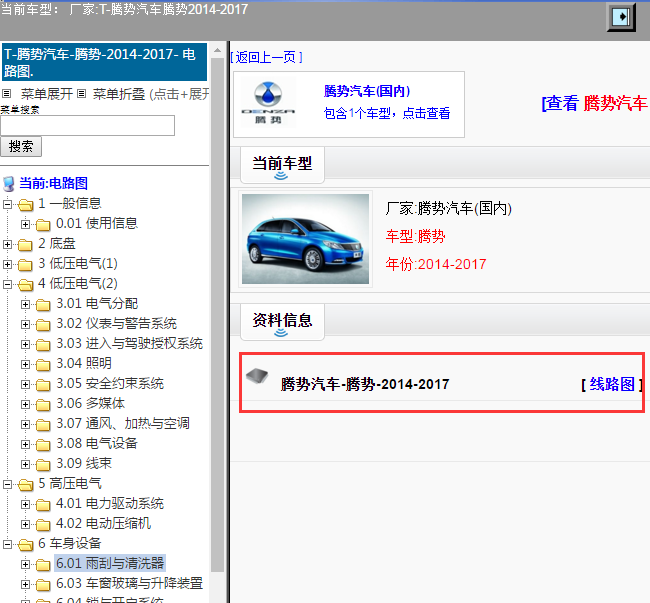Image resolution: width=650 pixels, height=603 pixels.
Task: Select the 3.02 仪表与警告系统 tree item
Action: 116,324
